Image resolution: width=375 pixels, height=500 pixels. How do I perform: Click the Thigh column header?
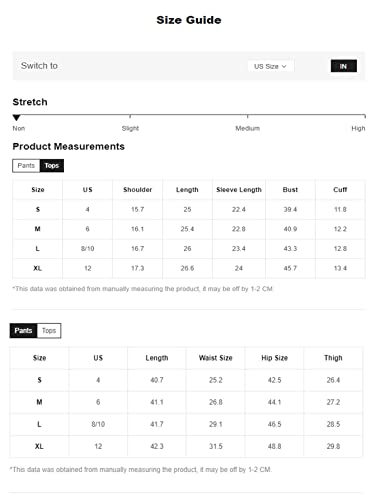(333, 358)
